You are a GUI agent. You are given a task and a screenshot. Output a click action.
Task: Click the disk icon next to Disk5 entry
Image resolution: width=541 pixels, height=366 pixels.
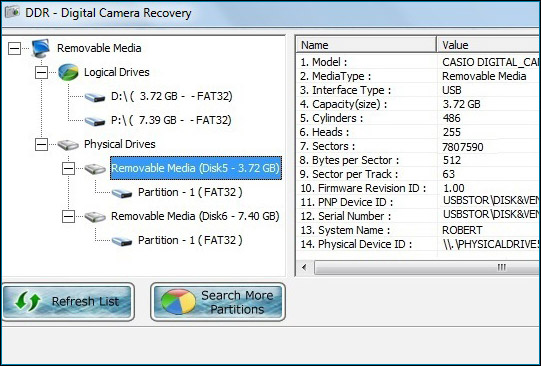[95, 169]
